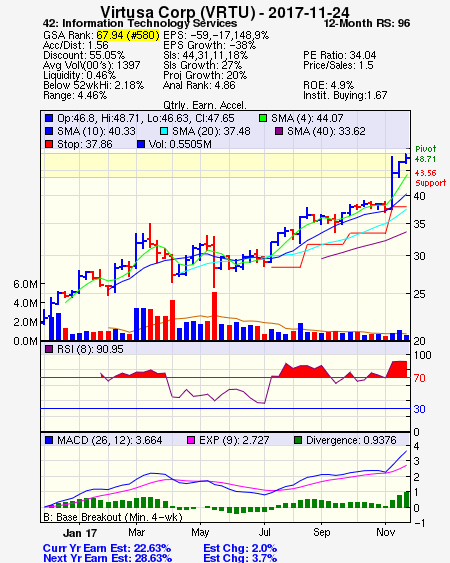Click the 42: Information Technology Services label
This screenshot has height=563, width=450.
140,24
